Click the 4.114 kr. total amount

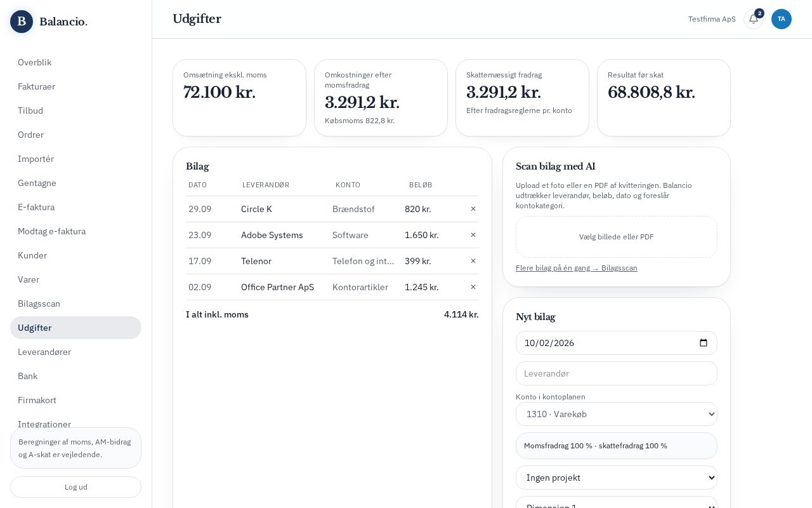(x=461, y=314)
